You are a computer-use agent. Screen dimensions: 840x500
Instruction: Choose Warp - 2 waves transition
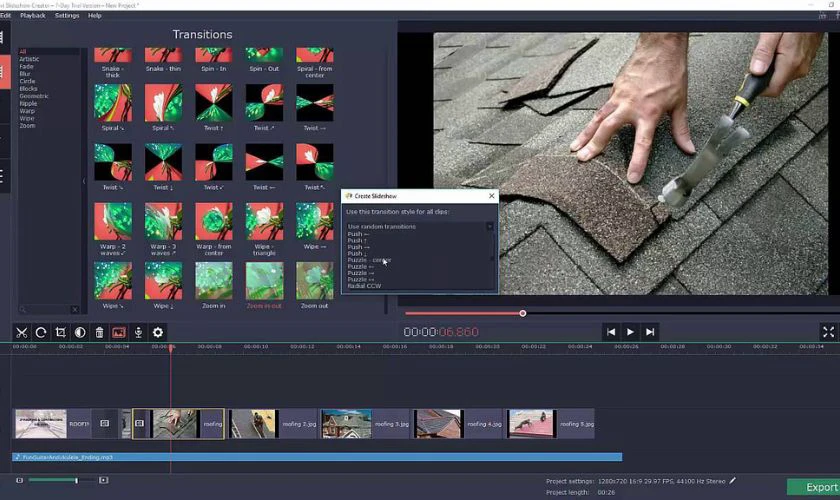[112, 221]
